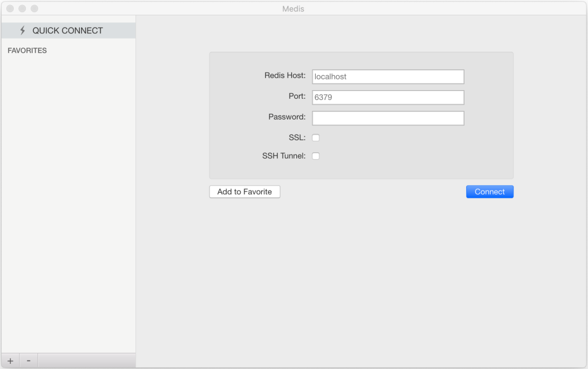The height and width of the screenshot is (369, 588).
Task: Click the SSH Tunnel label text
Action: point(284,156)
